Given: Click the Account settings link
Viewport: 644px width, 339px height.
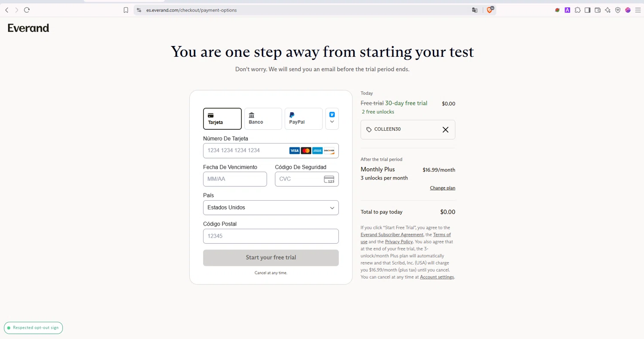Looking at the screenshot, I should tap(437, 277).
